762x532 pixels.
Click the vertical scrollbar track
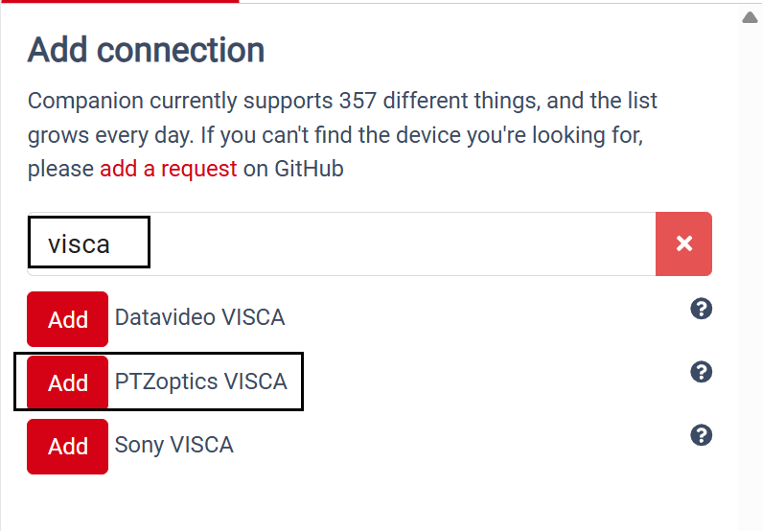750,268
